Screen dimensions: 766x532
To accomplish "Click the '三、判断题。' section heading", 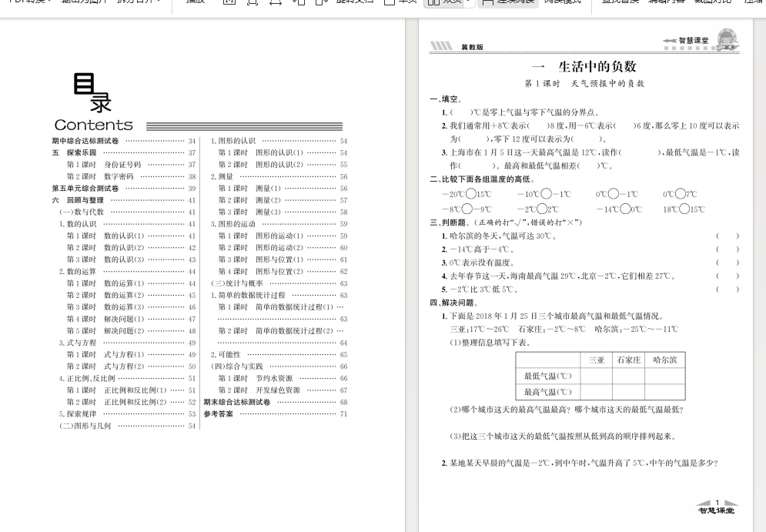I will click(x=450, y=223).
